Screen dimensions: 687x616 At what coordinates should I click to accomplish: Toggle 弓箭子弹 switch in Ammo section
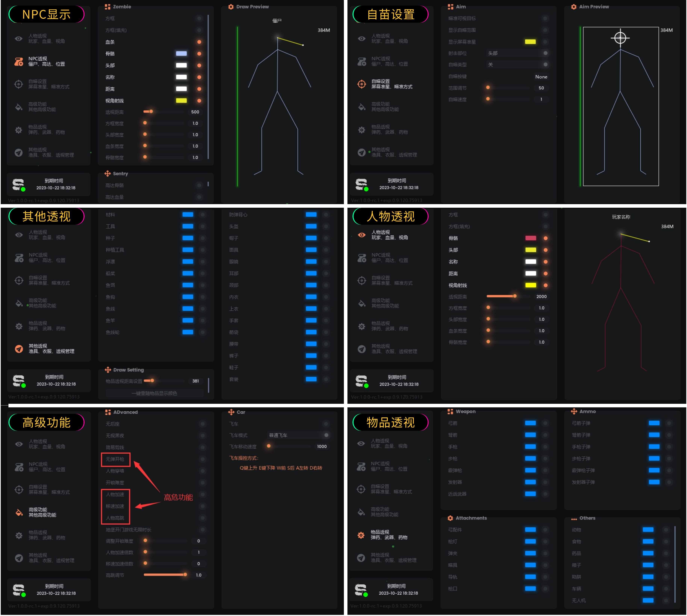pos(669,423)
